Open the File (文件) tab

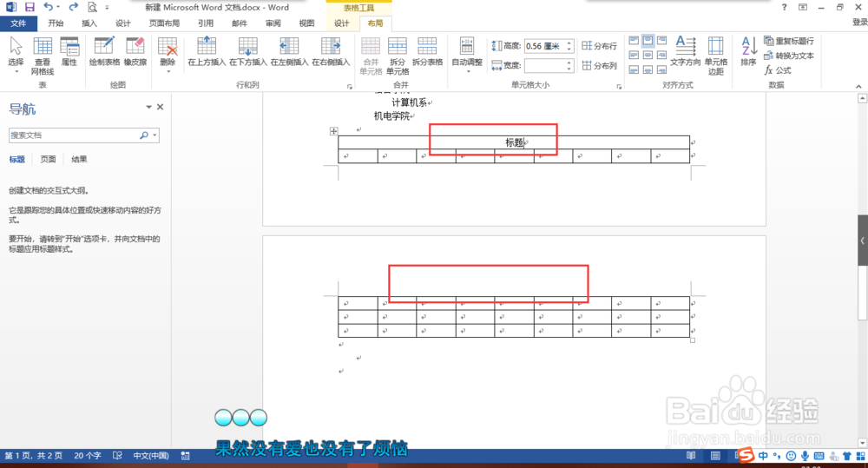tap(18, 23)
